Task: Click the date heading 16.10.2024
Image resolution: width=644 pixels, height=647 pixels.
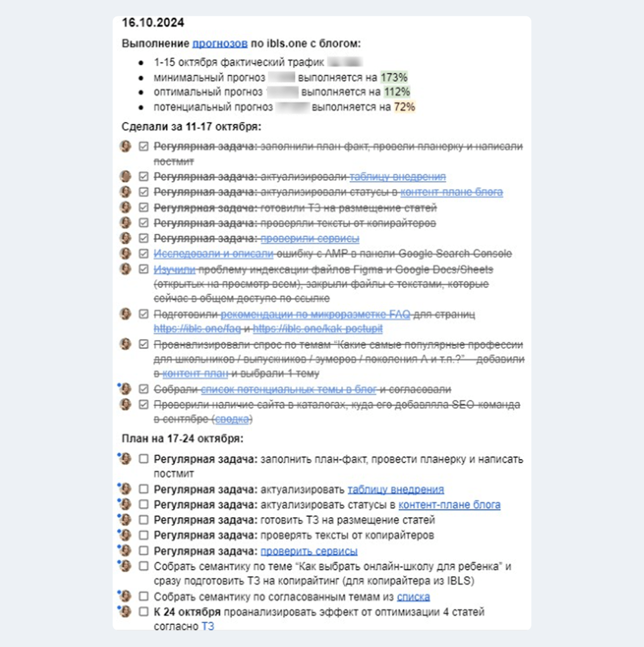Action: tap(153, 23)
